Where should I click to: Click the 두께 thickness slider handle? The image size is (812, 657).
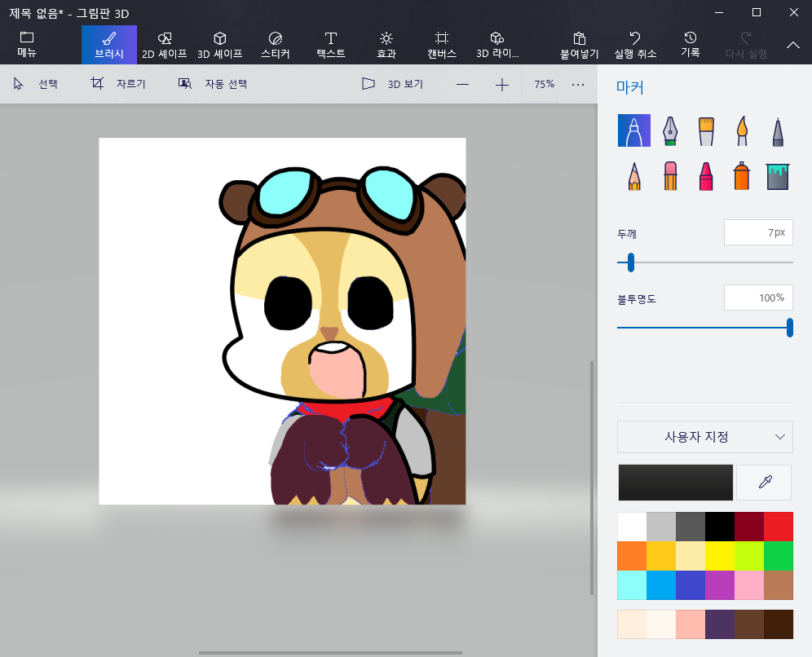tap(630, 262)
